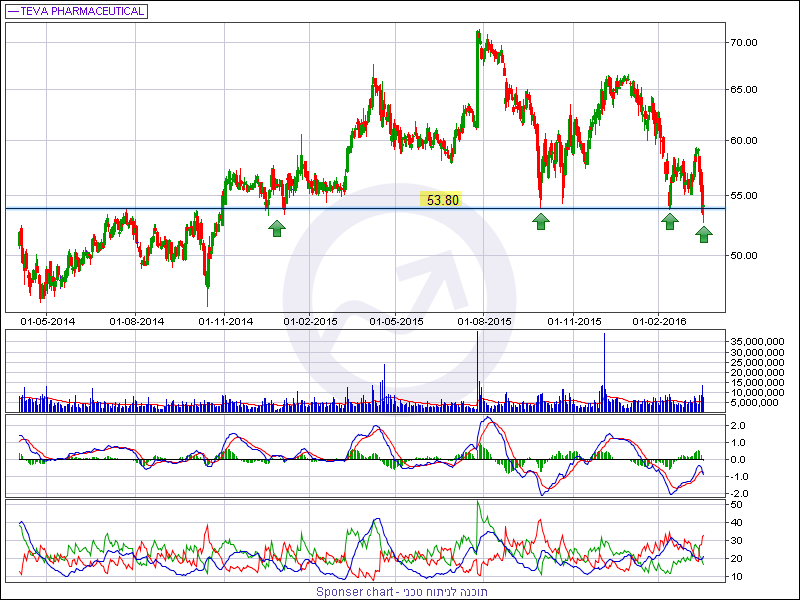Click the TEVA PHARMACEUTICAL legend label
The width and height of the screenshot is (800, 600).
coord(82,12)
